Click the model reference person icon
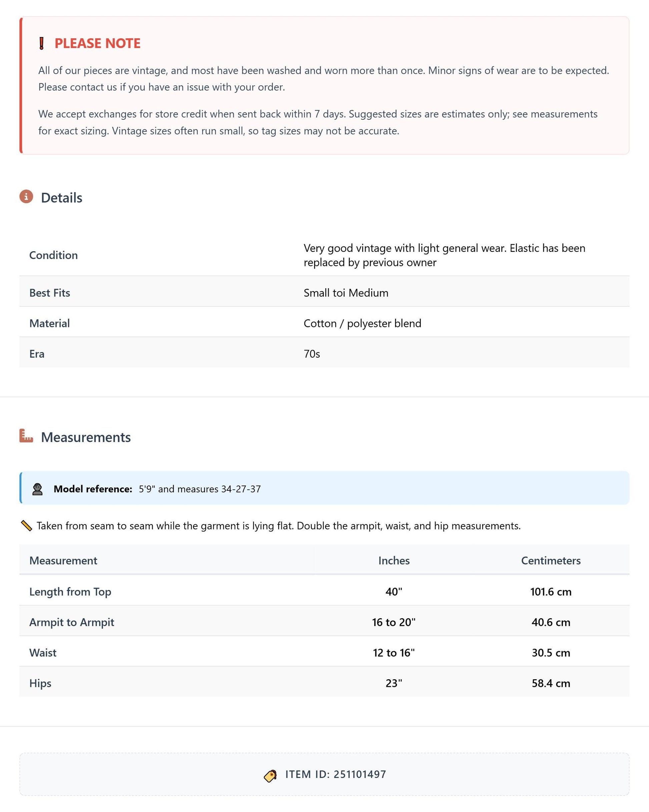 click(37, 489)
